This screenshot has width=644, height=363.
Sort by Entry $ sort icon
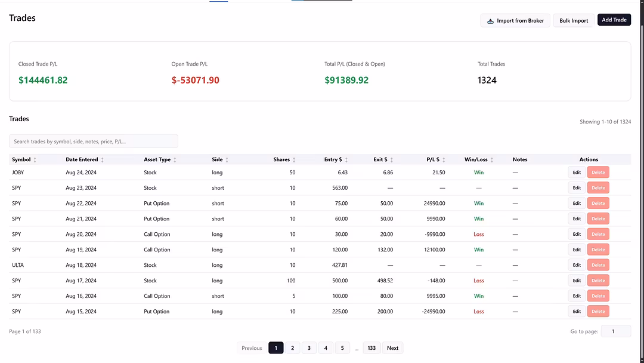pyautogui.click(x=346, y=160)
